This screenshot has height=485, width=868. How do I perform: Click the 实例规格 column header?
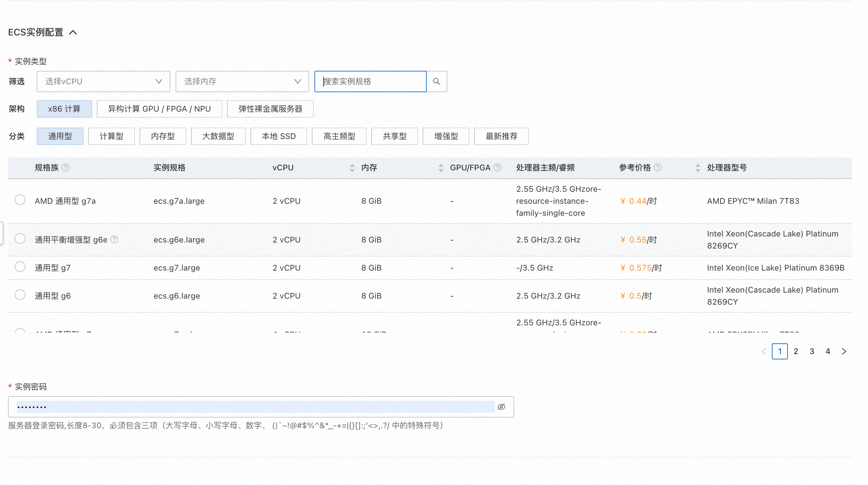[170, 167]
